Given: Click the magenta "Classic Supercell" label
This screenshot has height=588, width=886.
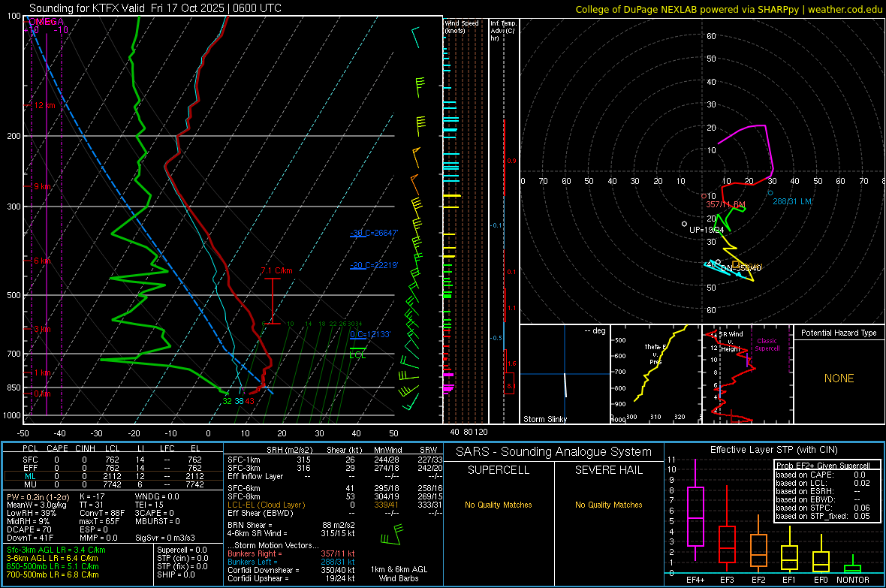Looking at the screenshot, I should [767, 345].
